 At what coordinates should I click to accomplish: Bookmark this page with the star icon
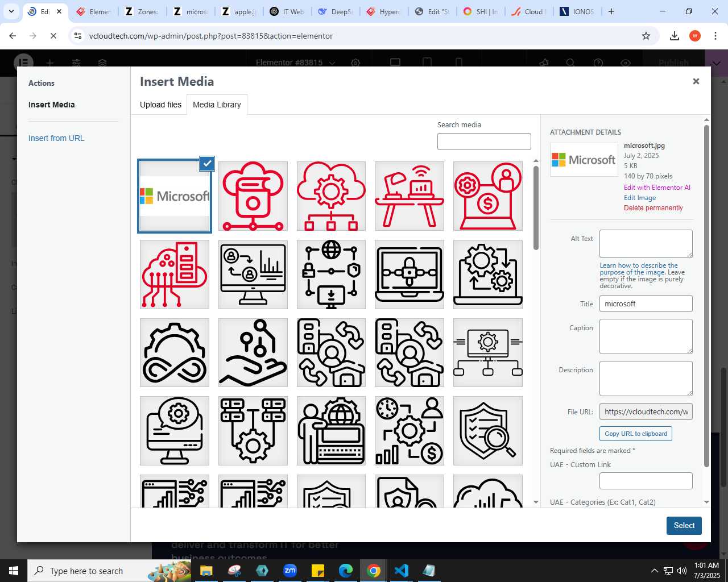tap(646, 36)
